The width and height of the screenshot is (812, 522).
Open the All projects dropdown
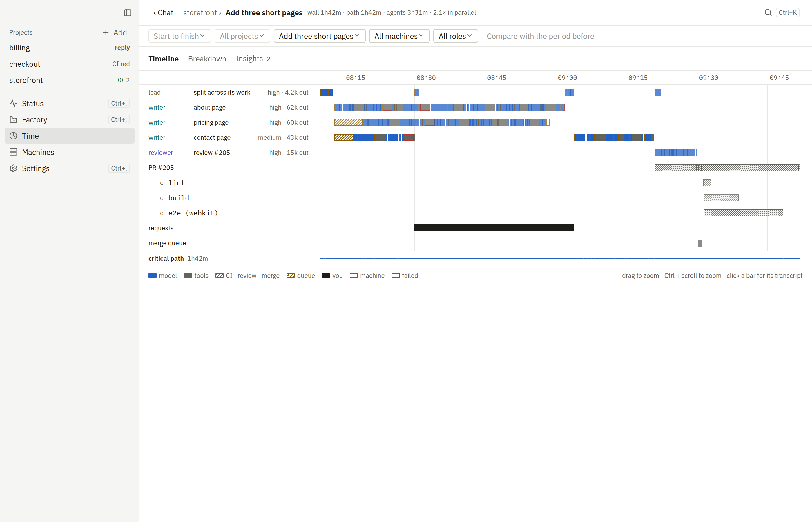[242, 36]
